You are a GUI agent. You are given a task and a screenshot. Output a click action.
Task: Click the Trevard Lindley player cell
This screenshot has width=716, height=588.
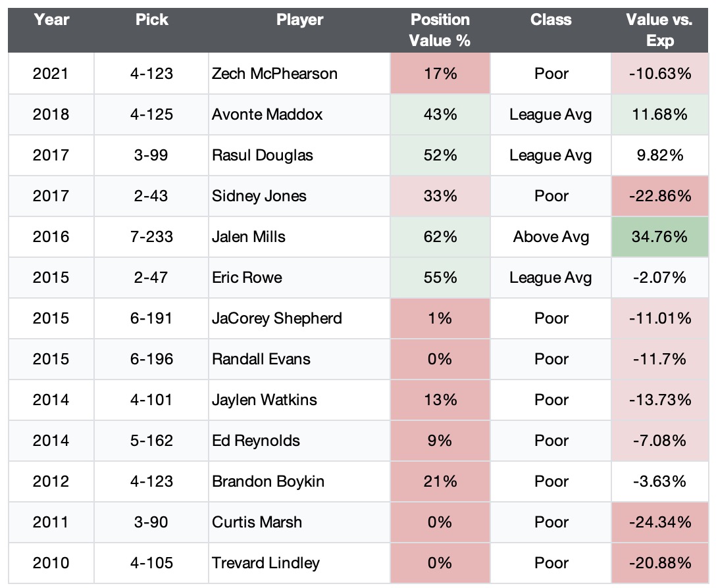click(266, 563)
